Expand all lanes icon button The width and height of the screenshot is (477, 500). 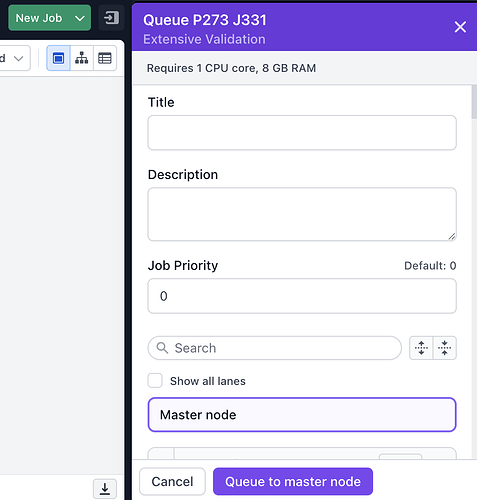[x=421, y=348]
